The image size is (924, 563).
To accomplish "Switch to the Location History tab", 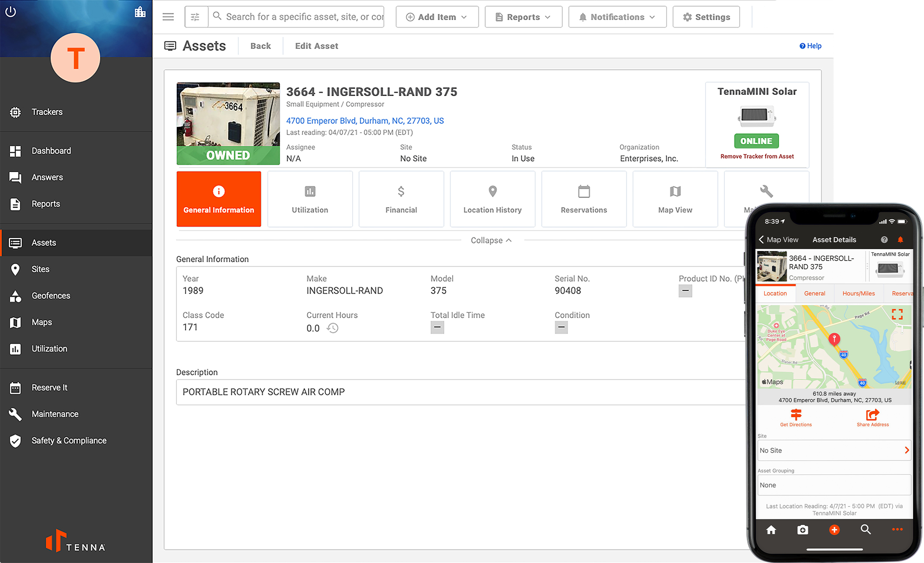I will coord(492,199).
